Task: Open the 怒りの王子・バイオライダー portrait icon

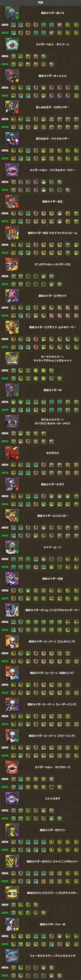Action: [x=12, y=139]
